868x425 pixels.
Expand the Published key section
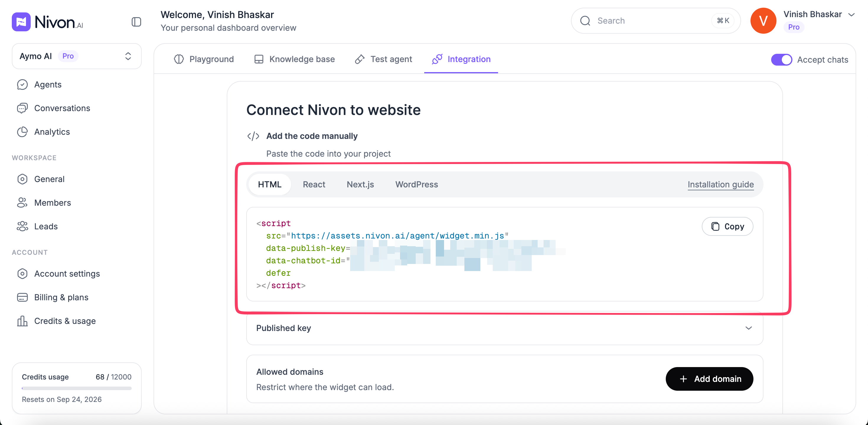tap(505, 328)
